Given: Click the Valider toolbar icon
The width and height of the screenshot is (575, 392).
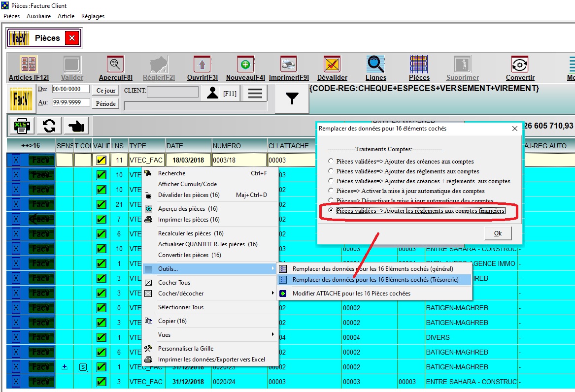Looking at the screenshot, I should coord(72,65).
